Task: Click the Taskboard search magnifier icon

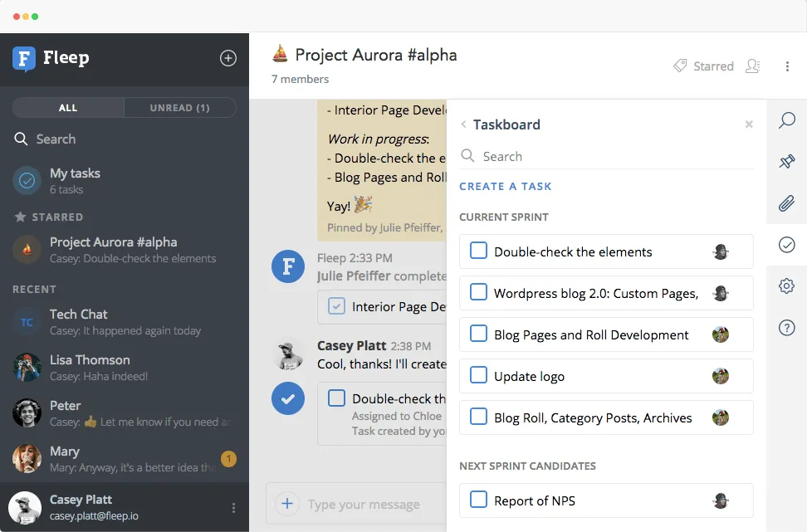Action: [x=467, y=155]
